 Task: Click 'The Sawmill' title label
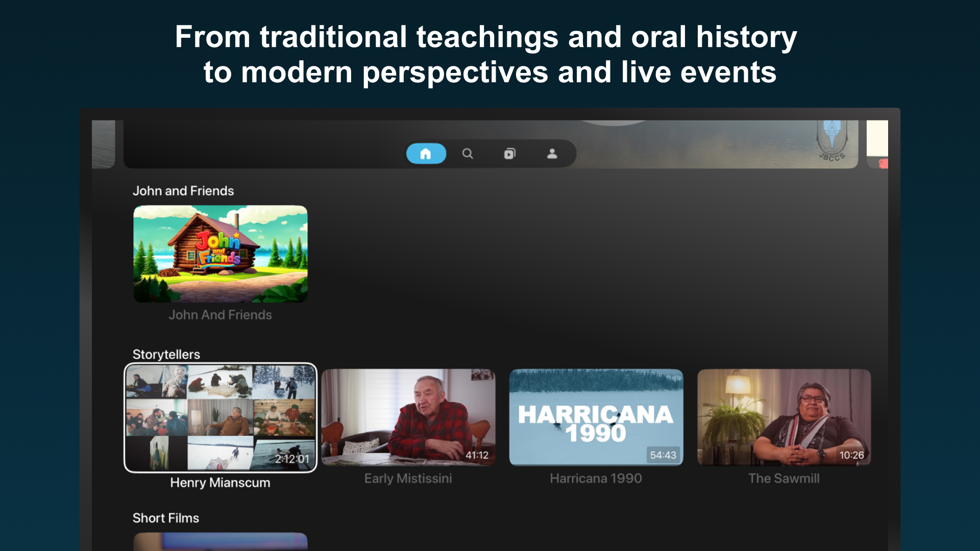point(784,479)
